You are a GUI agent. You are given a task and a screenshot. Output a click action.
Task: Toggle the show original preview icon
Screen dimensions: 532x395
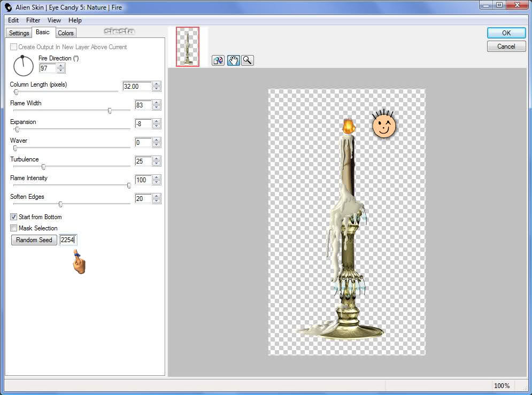pyautogui.click(x=218, y=60)
